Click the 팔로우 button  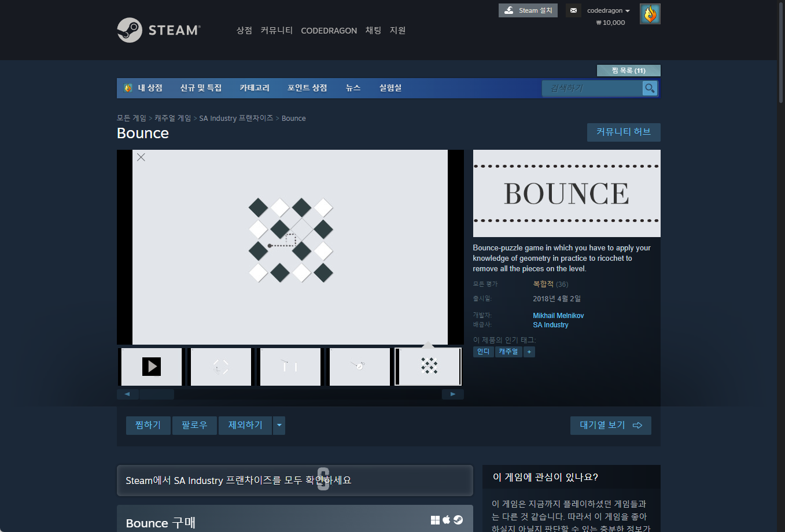pos(194,426)
